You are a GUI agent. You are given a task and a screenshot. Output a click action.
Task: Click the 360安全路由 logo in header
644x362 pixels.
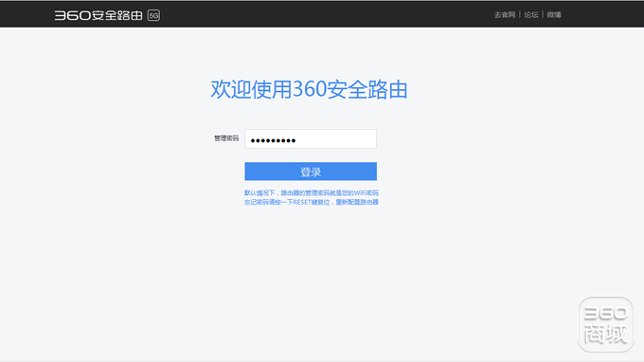click(98, 15)
